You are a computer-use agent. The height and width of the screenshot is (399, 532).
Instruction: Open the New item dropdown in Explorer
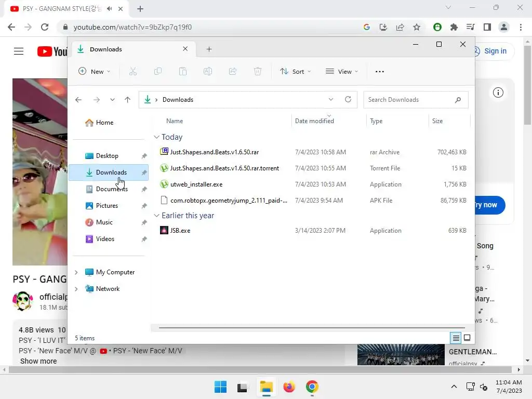[95, 71]
